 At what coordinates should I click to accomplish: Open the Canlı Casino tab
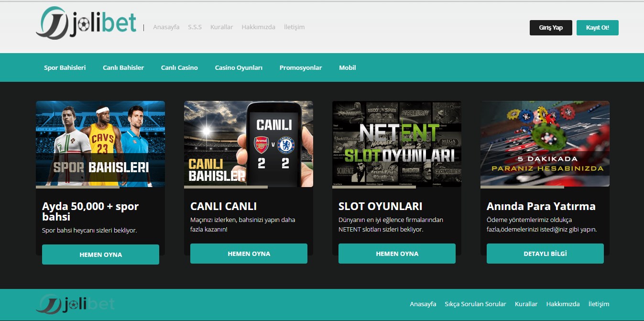(179, 67)
